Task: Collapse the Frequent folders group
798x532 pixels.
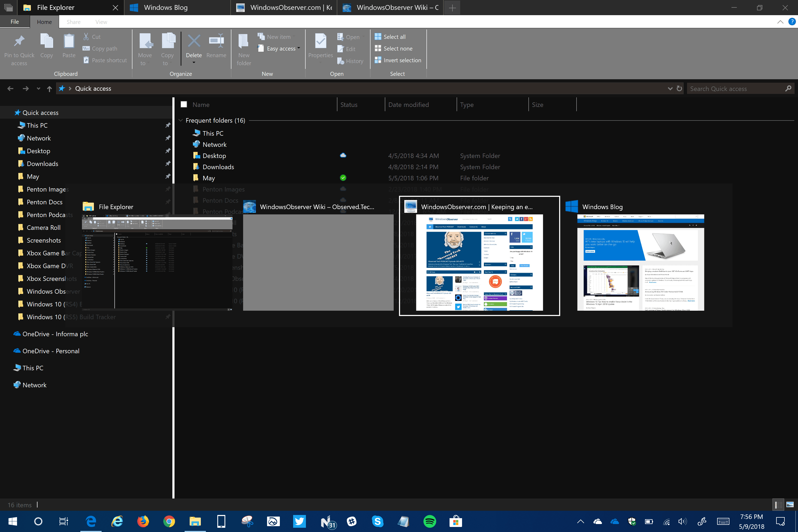Action: (x=181, y=120)
